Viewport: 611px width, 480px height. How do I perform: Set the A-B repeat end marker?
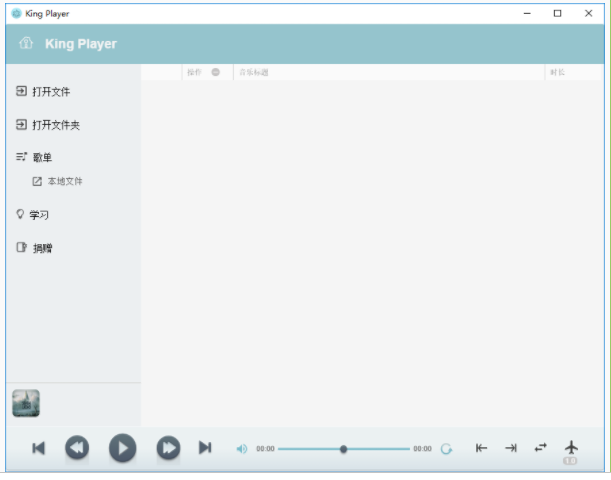511,448
